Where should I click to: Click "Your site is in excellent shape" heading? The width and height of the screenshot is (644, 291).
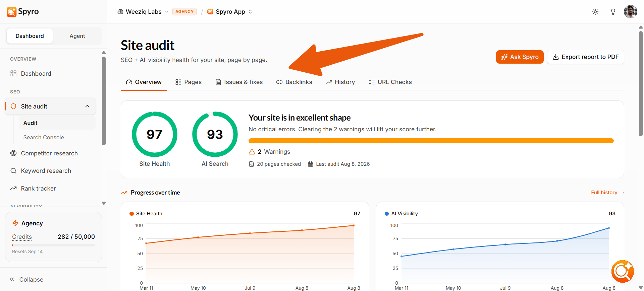click(x=299, y=118)
